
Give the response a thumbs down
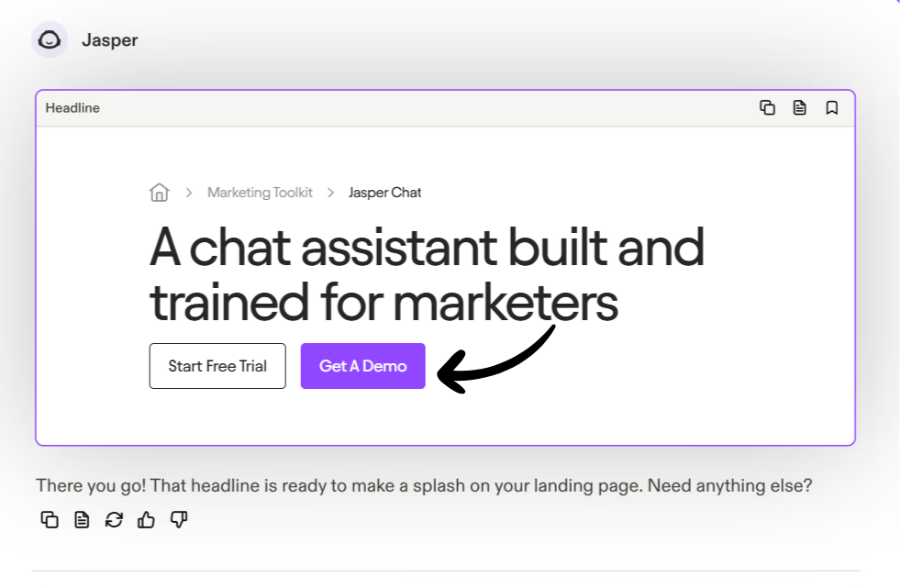pyautogui.click(x=179, y=519)
